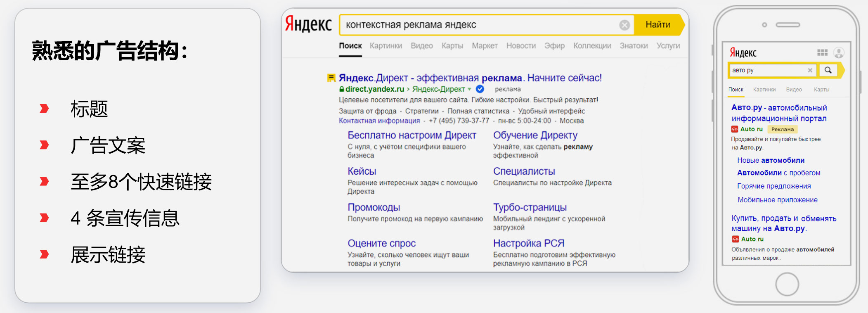Click the blue verified checkmark badge

(480, 89)
